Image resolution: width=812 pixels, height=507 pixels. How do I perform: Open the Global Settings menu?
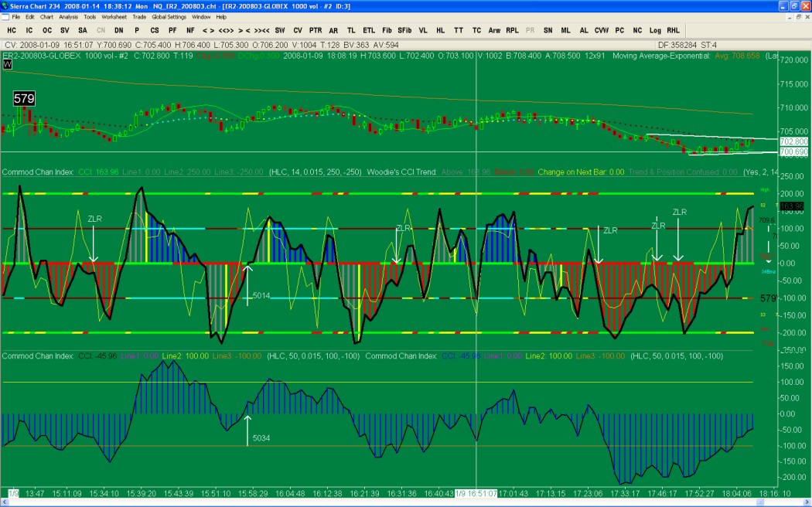169,17
